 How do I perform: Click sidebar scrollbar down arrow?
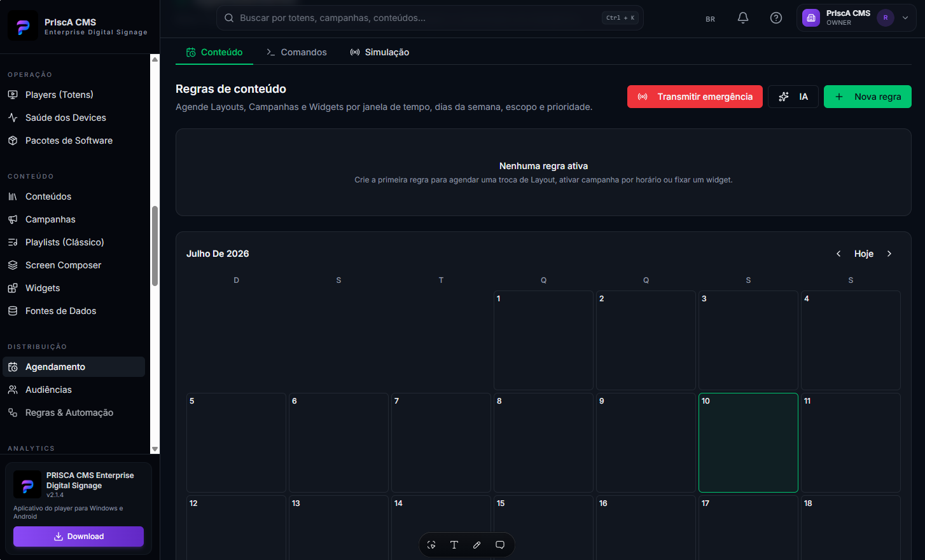pos(155,449)
